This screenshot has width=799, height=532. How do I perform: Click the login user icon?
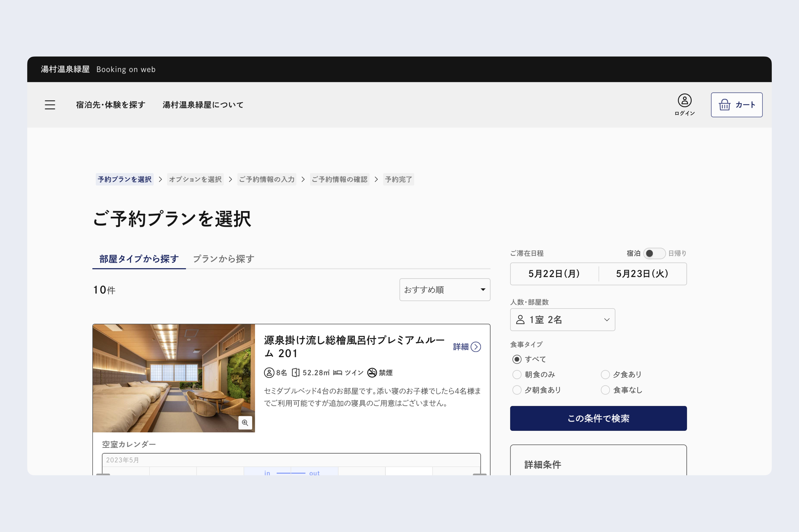click(x=684, y=100)
